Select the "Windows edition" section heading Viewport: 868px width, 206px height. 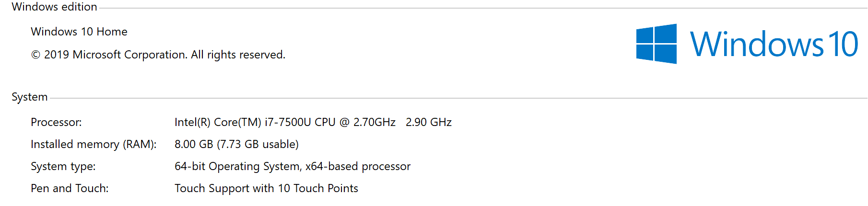coord(54,7)
